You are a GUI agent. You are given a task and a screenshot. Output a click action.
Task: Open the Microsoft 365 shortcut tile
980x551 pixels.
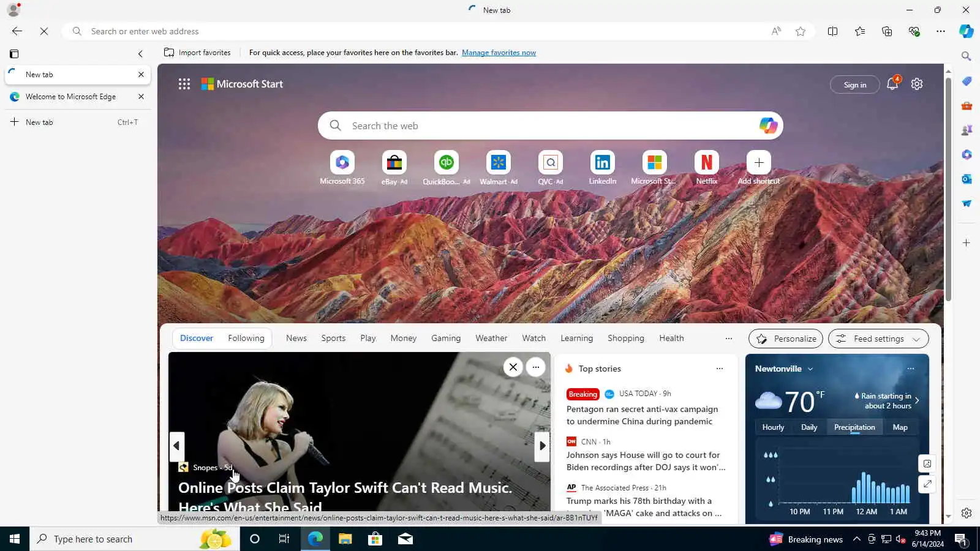click(342, 168)
